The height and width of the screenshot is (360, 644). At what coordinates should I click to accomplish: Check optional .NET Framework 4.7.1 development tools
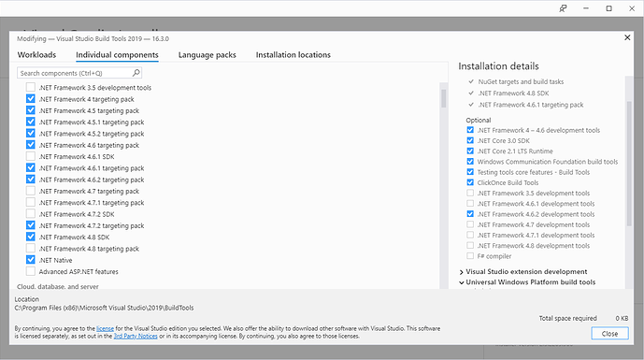(470, 235)
